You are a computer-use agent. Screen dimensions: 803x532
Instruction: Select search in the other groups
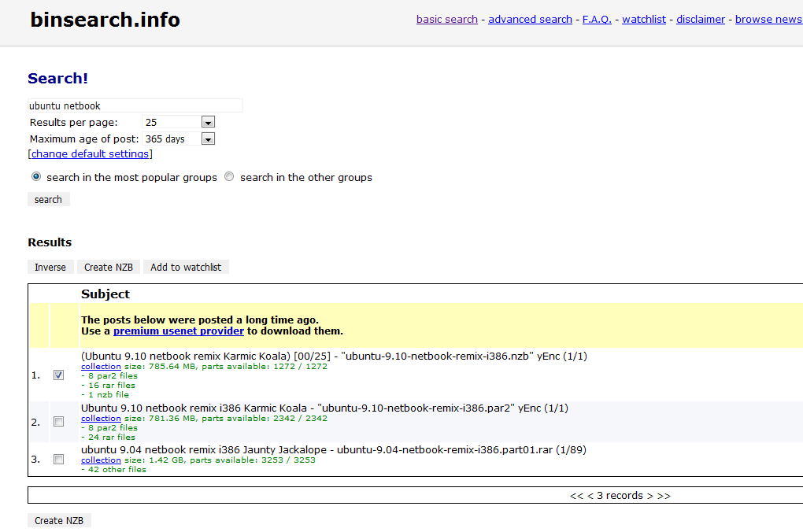[229, 176]
